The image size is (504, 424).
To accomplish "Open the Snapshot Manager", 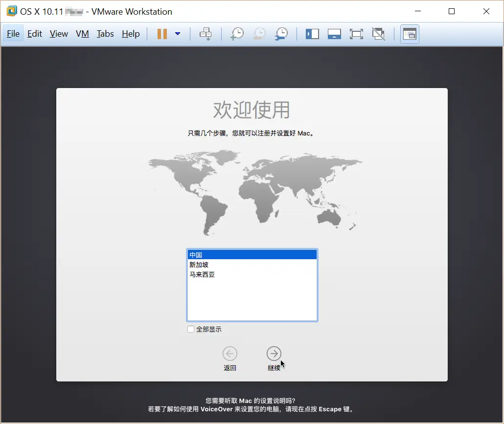I will pyautogui.click(x=281, y=34).
